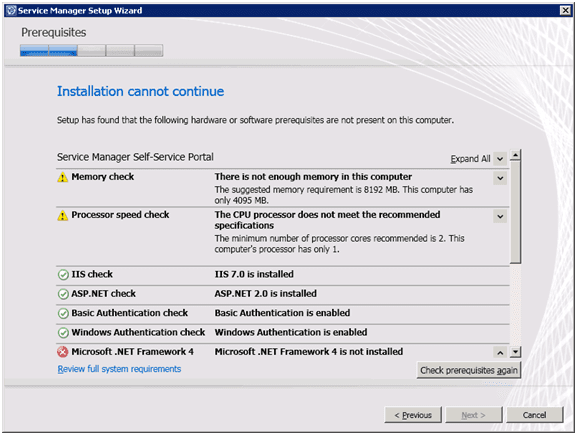The width and height of the screenshot is (576, 434).
Task: Click the 'Prerequisites' page title
Action: pos(54,32)
